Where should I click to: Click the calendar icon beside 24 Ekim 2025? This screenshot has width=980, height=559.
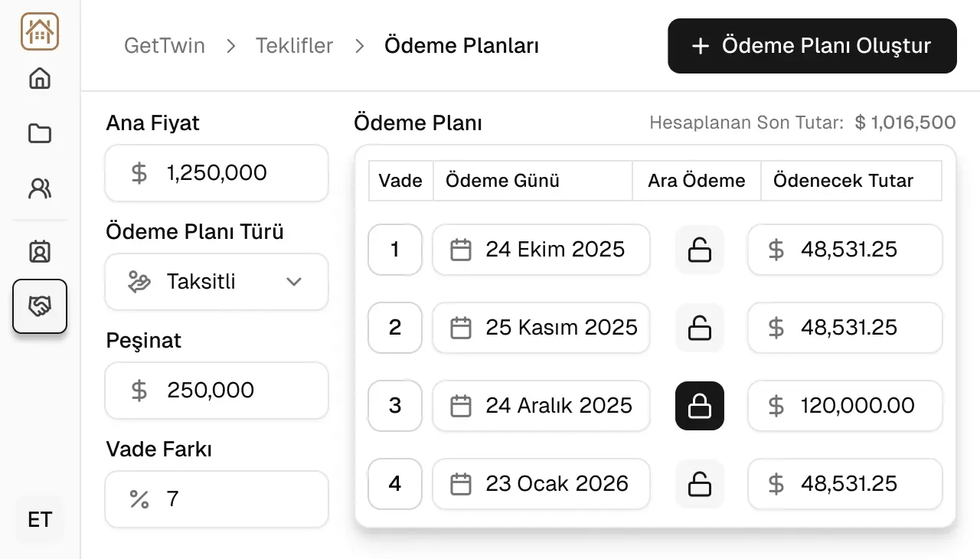pos(460,249)
